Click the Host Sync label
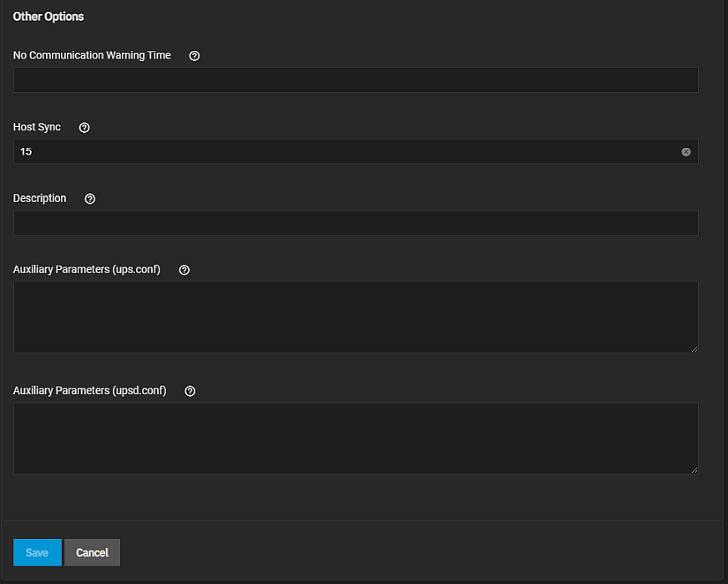The height and width of the screenshot is (584, 728). 37,127
